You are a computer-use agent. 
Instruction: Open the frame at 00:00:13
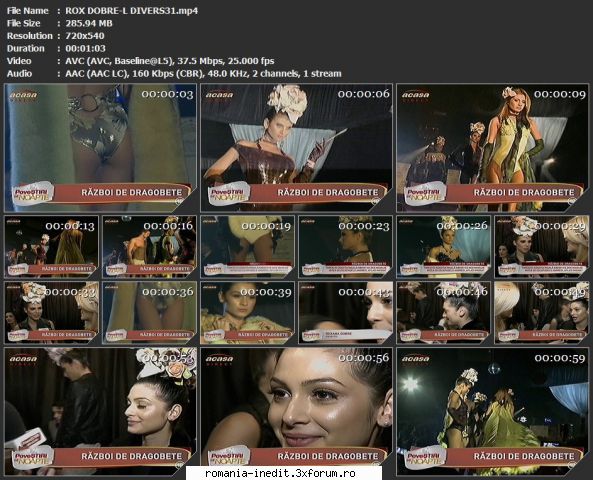[51, 247]
